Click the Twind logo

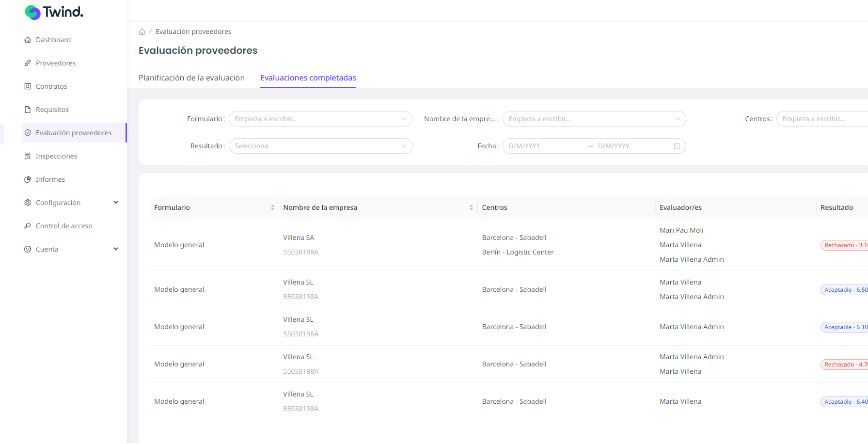click(x=54, y=12)
